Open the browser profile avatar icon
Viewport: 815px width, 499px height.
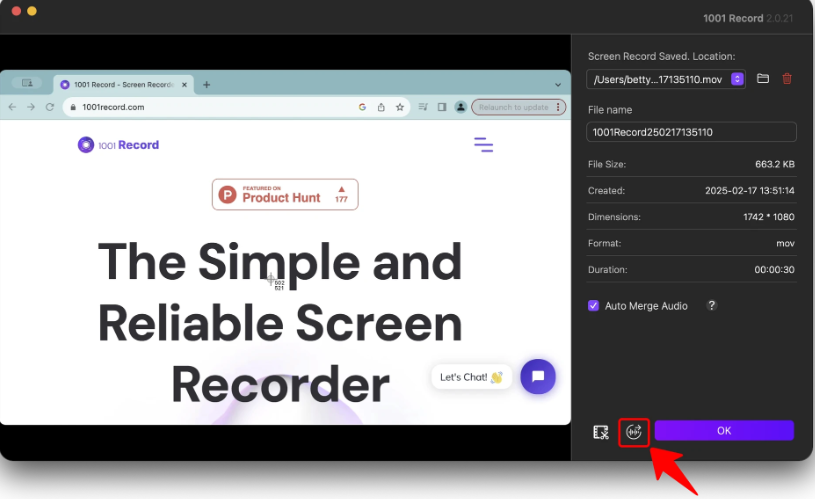pos(461,107)
